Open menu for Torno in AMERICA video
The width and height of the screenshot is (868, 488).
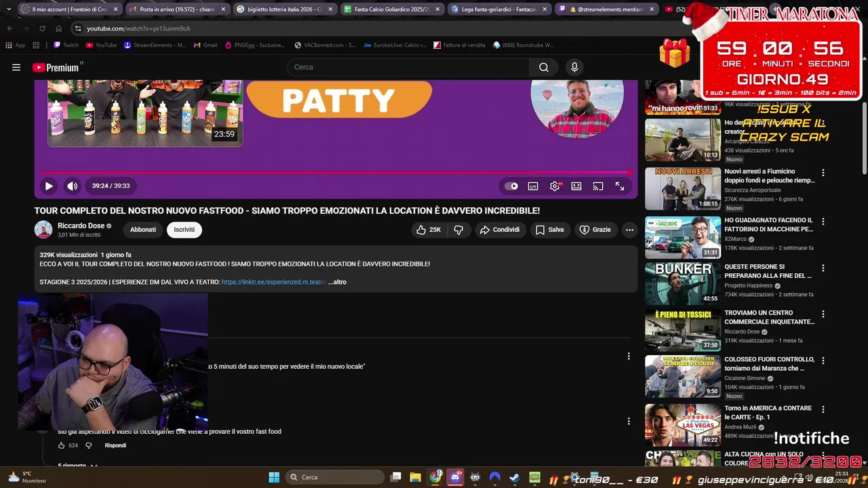click(x=823, y=409)
